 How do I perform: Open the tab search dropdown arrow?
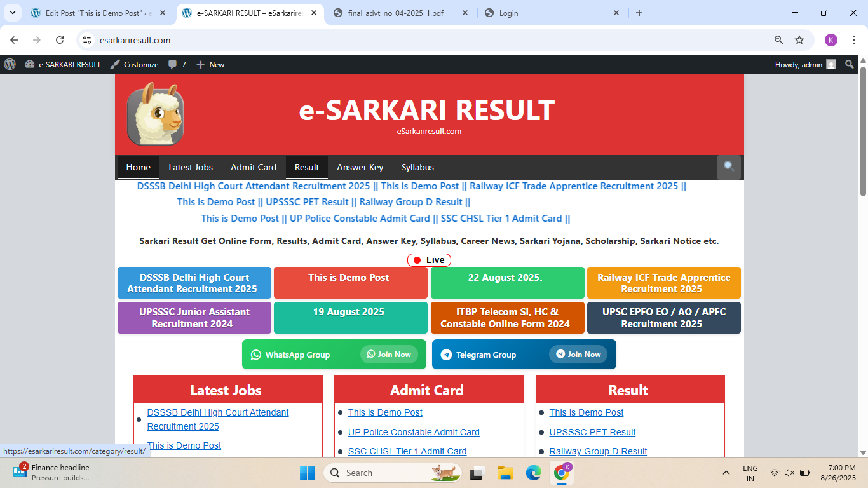pyautogui.click(x=12, y=13)
